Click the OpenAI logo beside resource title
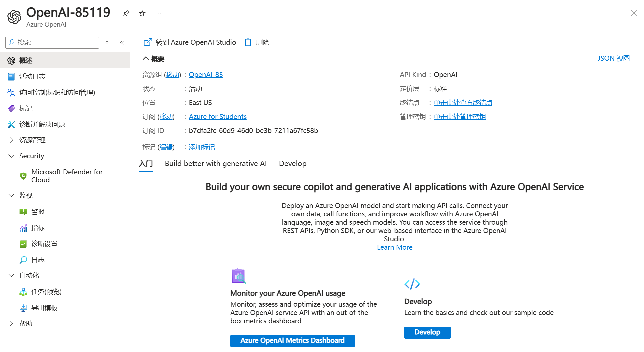Viewport: 644px width, 352px height. (x=14, y=17)
